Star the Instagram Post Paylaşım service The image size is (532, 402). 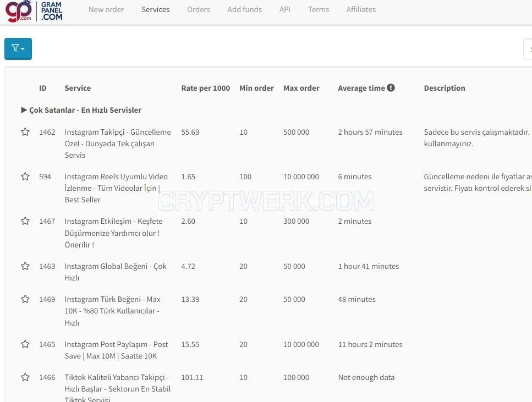(x=25, y=344)
